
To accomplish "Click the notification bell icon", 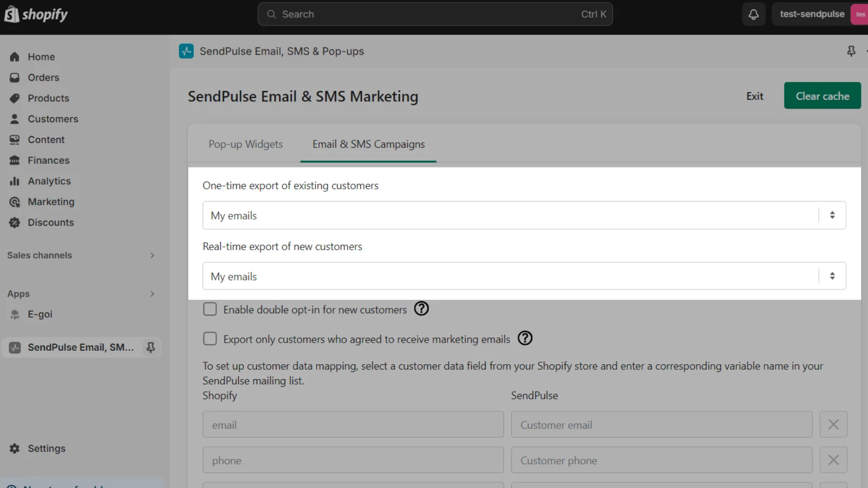I will coord(754,15).
